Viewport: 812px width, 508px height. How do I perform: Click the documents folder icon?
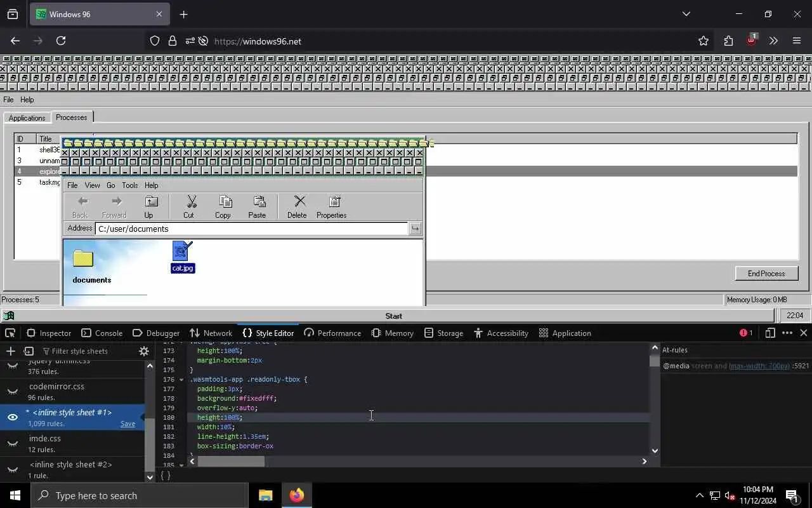83,258
